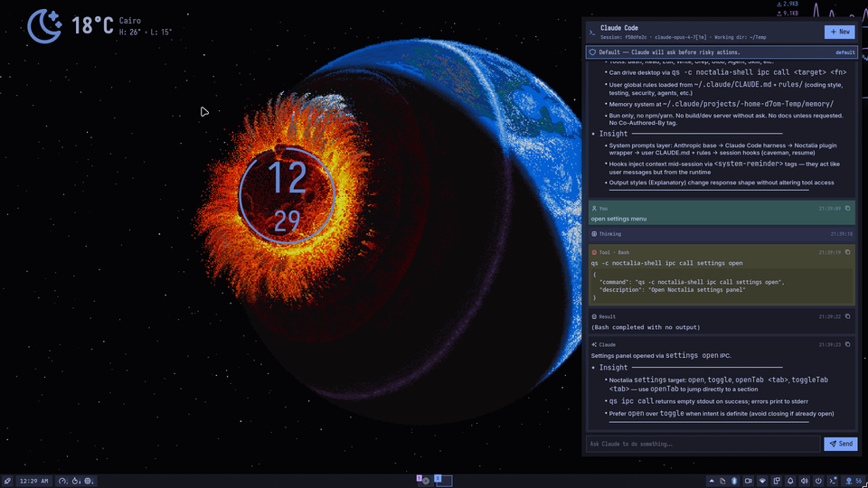The width and height of the screenshot is (868, 488).
Task: Send the message with the Send button
Action: (x=840, y=444)
